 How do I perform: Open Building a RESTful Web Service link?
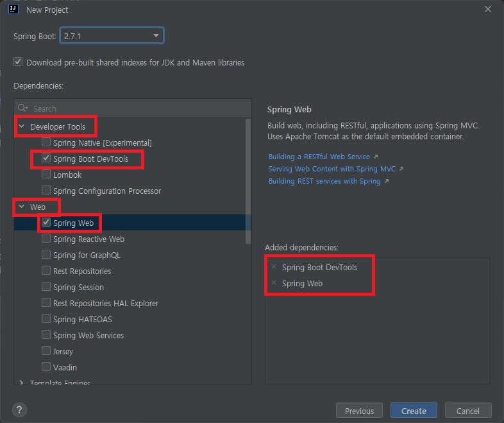pyautogui.click(x=319, y=157)
